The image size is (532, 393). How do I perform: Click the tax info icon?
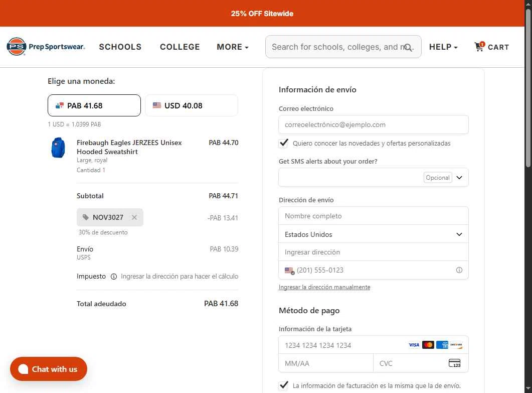click(114, 277)
